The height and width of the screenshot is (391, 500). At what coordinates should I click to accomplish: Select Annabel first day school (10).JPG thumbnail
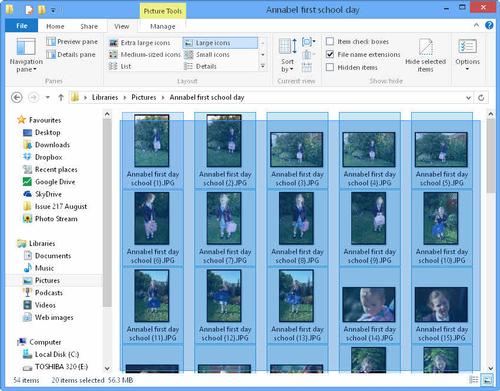[x=441, y=218]
